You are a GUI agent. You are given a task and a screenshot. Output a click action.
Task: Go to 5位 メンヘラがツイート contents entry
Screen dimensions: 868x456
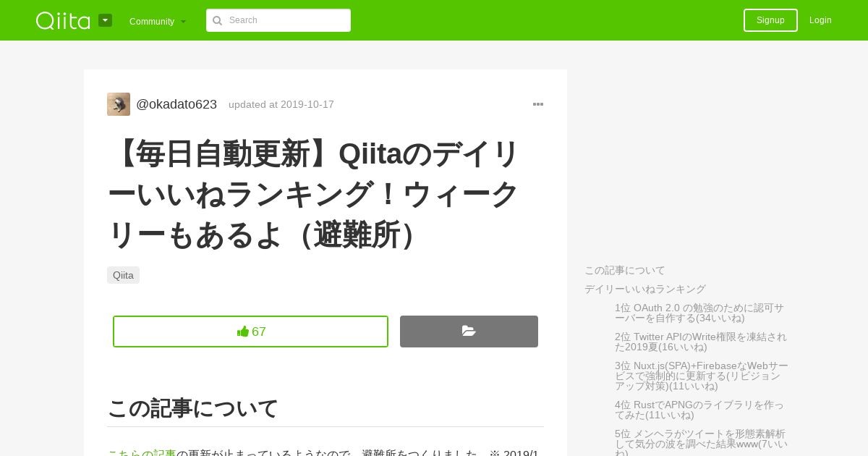701,442
